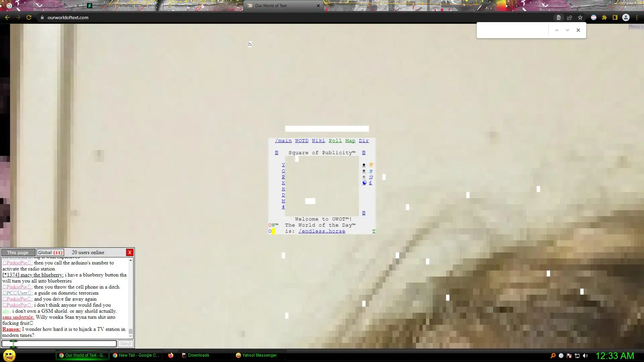Viewport: 644px width, 362px height.
Task: Go to next find result arrow
Action: pyautogui.click(x=568, y=30)
